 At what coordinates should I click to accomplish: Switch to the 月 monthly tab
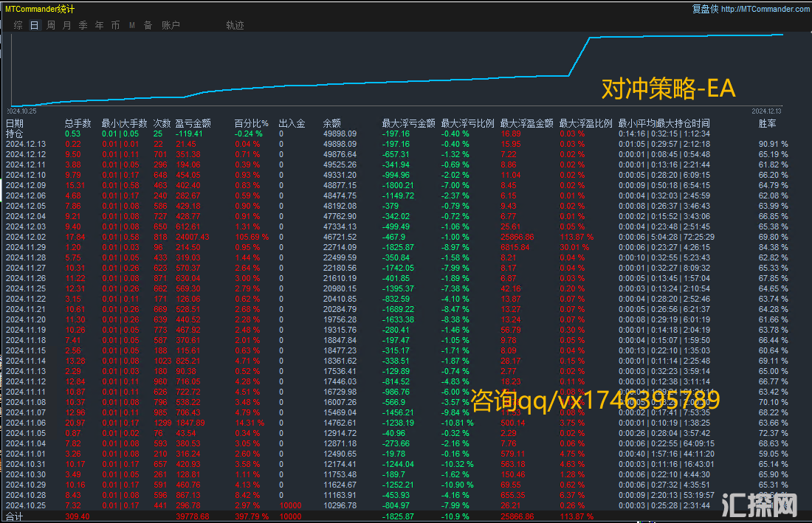click(x=67, y=25)
